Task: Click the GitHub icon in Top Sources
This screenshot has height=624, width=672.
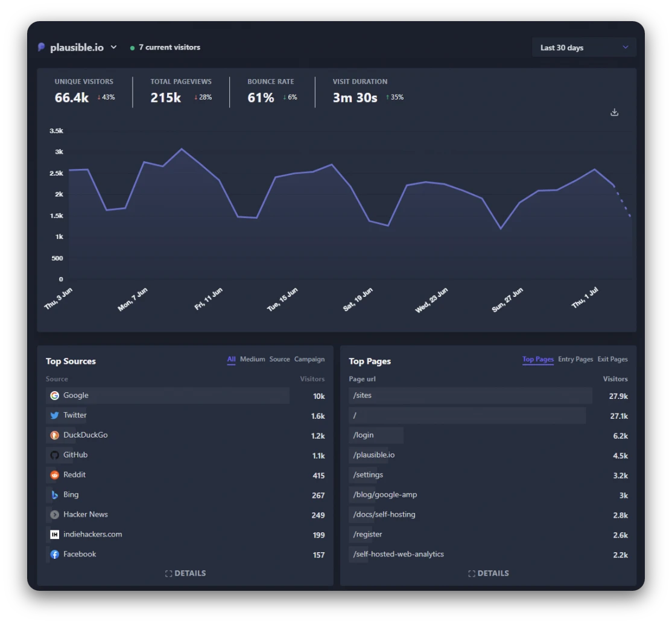Action: 55,455
